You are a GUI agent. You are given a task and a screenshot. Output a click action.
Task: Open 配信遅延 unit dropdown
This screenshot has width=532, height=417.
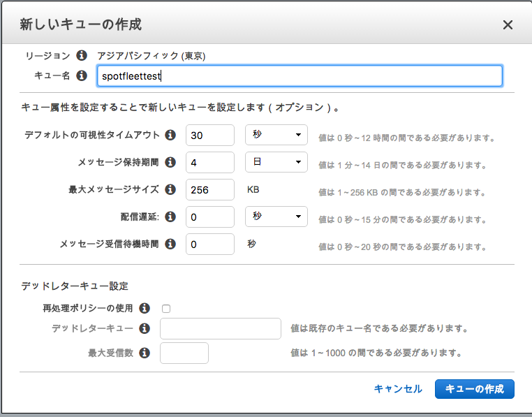(x=276, y=217)
